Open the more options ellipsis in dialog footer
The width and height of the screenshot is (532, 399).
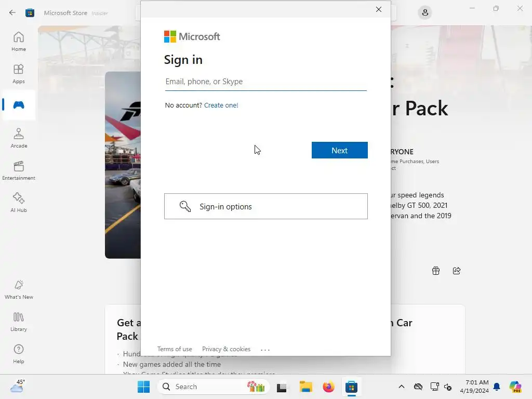(x=265, y=350)
